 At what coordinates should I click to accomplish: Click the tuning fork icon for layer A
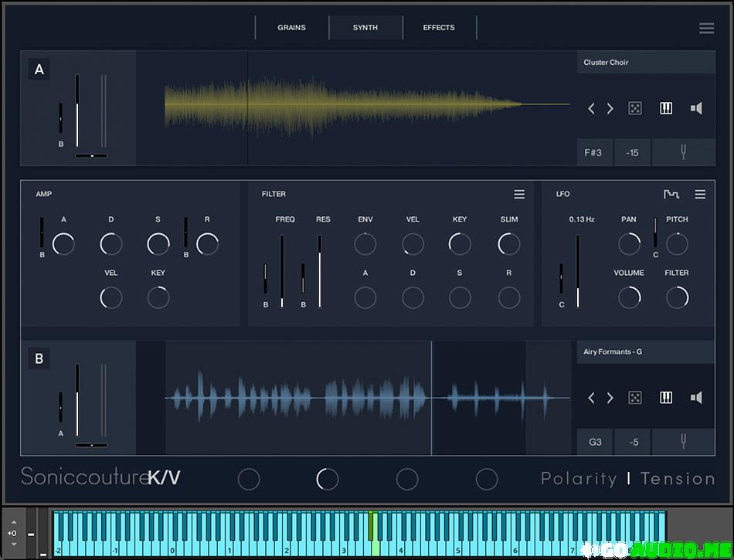coord(683,153)
